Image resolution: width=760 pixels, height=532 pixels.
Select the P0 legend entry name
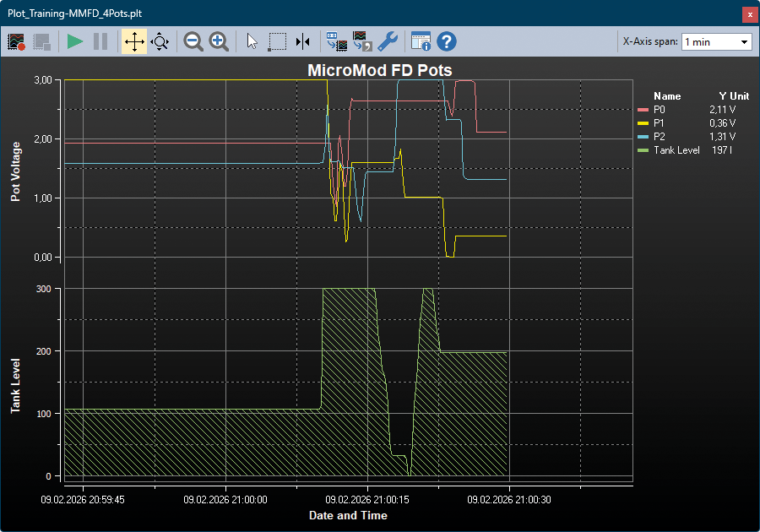pyautogui.click(x=660, y=110)
